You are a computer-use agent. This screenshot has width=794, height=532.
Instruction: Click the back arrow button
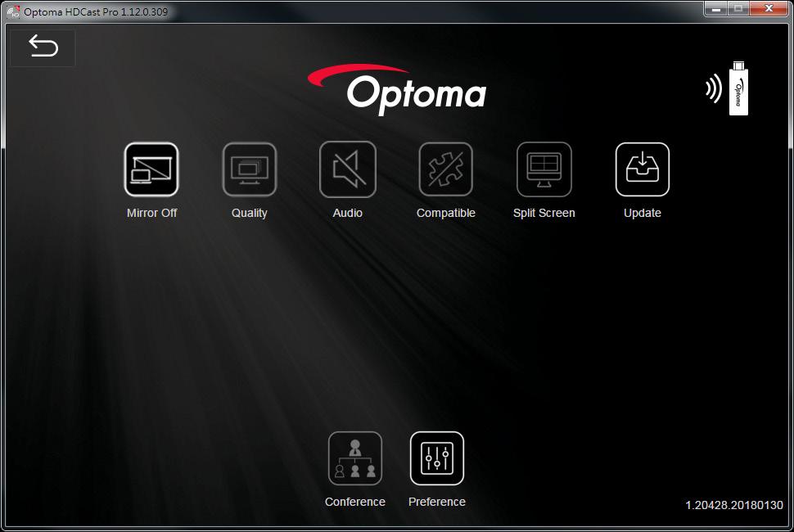click(43, 47)
